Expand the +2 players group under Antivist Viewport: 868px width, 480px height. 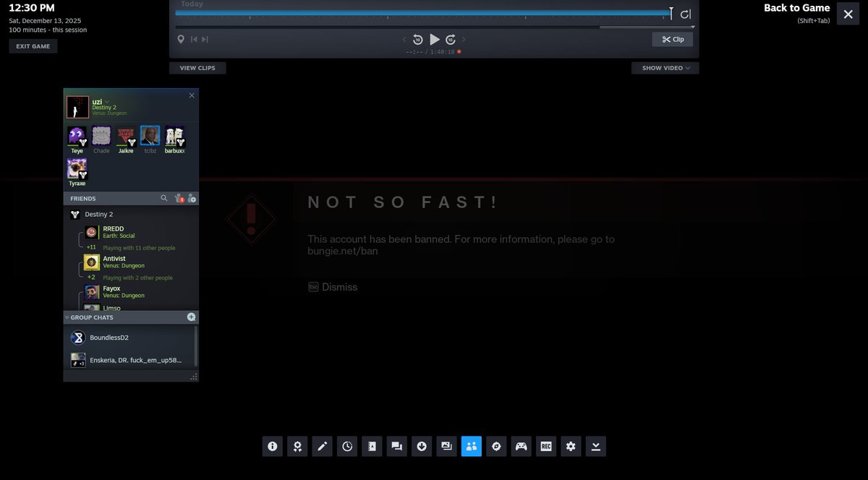[92, 277]
